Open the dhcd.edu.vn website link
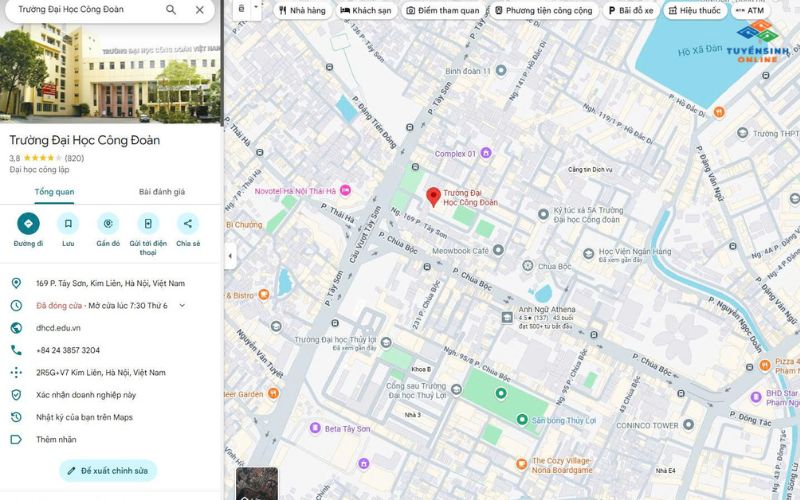Image resolution: width=800 pixels, height=500 pixels. pyautogui.click(x=58, y=328)
